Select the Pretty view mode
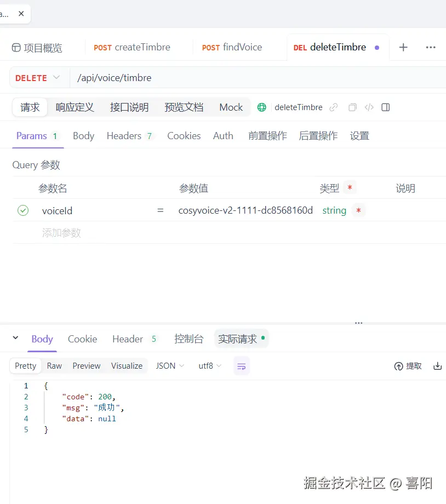 [x=25, y=366]
